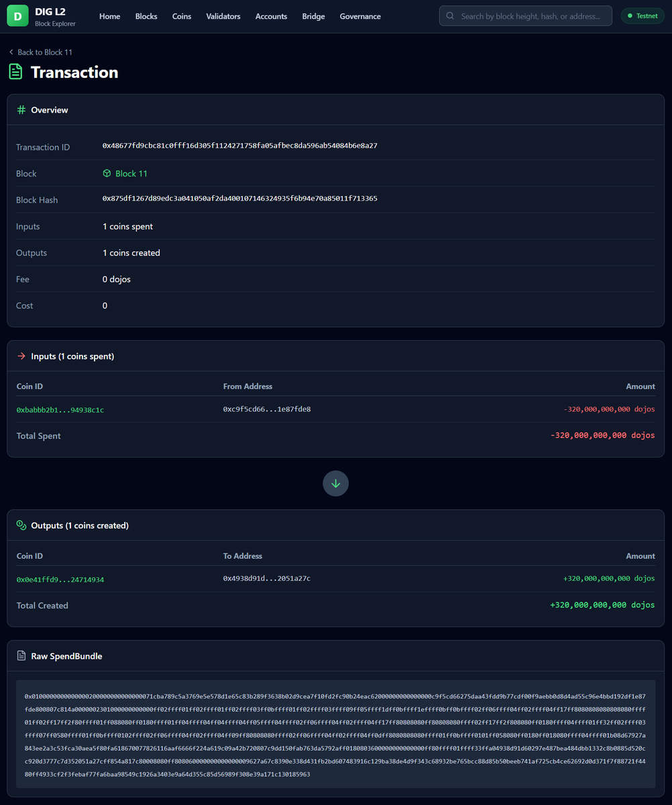
Task: Click the Total Spent amount value
Action: pyautogui.click(x=602, y=435)
